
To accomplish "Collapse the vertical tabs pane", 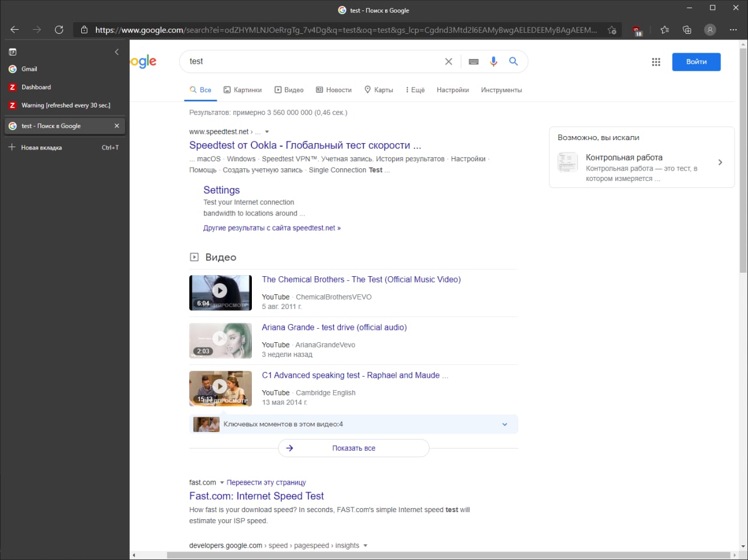I will (x=116, y=52).
